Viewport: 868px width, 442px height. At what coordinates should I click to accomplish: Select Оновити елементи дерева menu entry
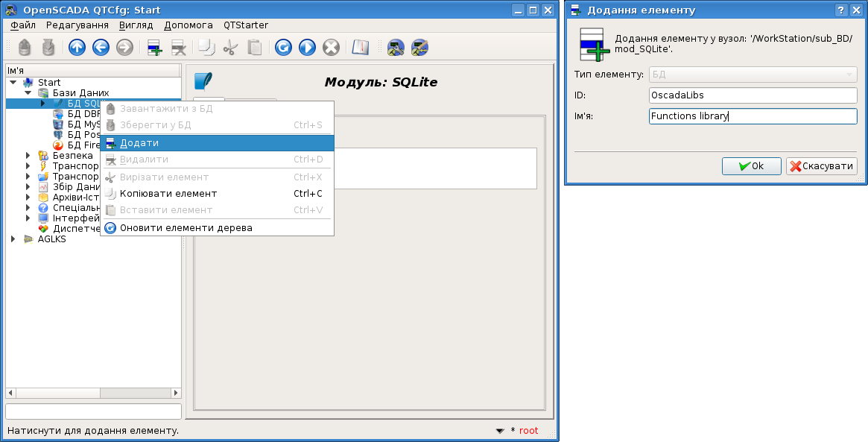(186, 228)
